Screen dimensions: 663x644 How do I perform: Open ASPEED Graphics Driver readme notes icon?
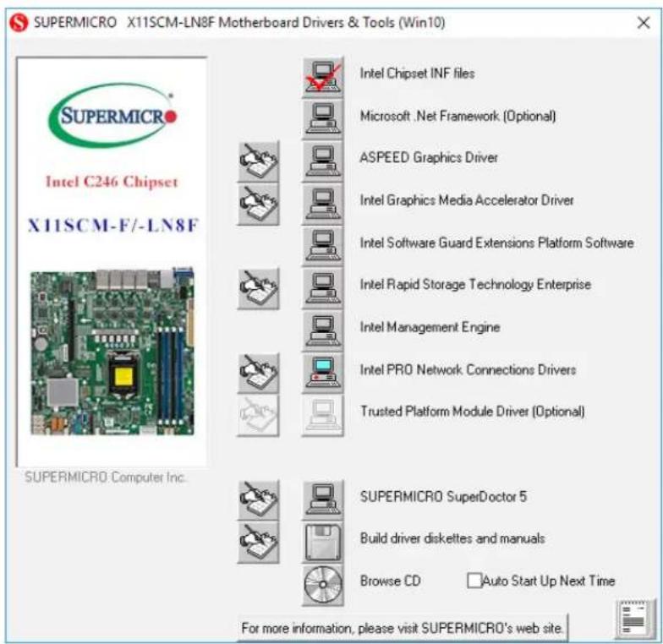click(258, 162)
